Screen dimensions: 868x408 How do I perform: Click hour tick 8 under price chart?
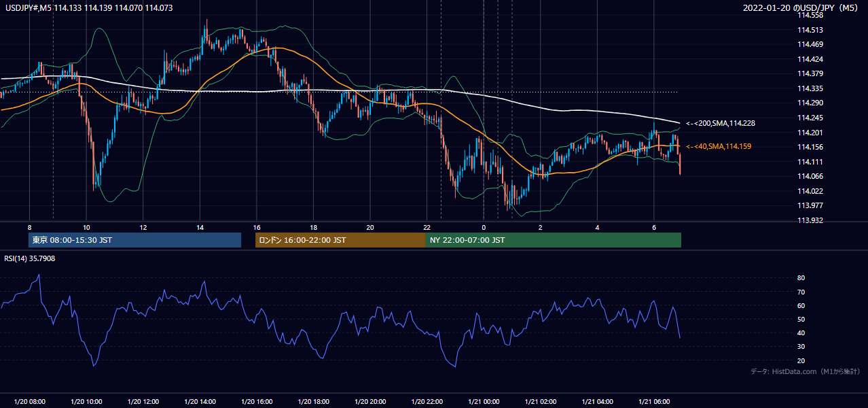(x=29, y=227)
